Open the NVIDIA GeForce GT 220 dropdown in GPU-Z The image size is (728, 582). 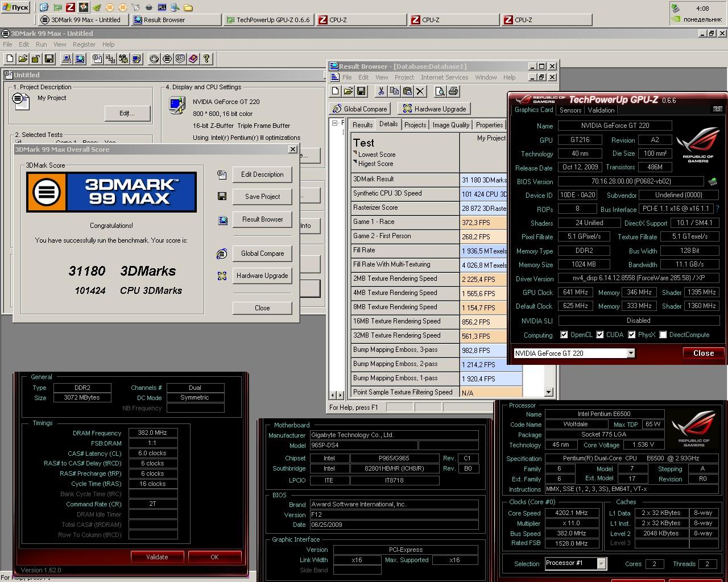(x=631, y=354)
